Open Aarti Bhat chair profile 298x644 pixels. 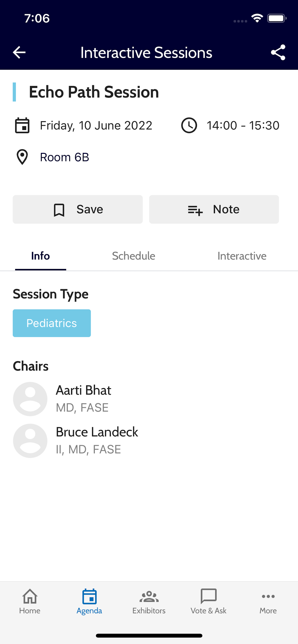pos(84,399)
